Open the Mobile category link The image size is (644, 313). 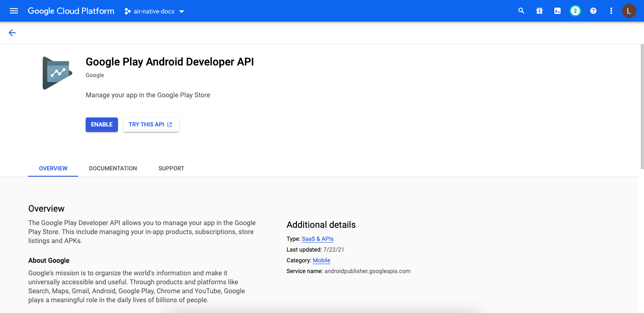322,261
